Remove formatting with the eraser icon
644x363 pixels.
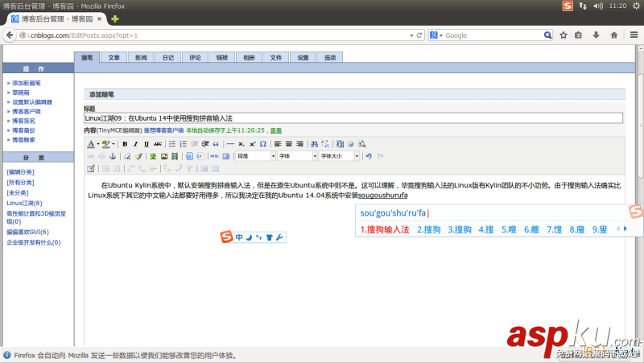click(x=127, y=156)
